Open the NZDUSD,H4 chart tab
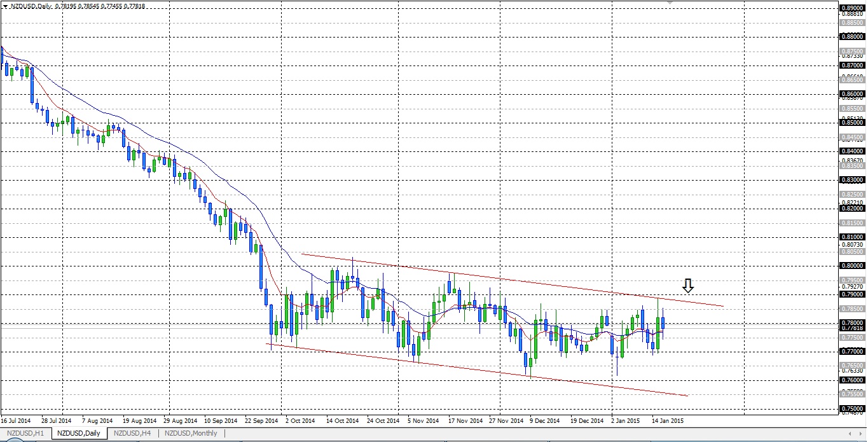This screenshot has width=868, height=442. pos(132,433)
